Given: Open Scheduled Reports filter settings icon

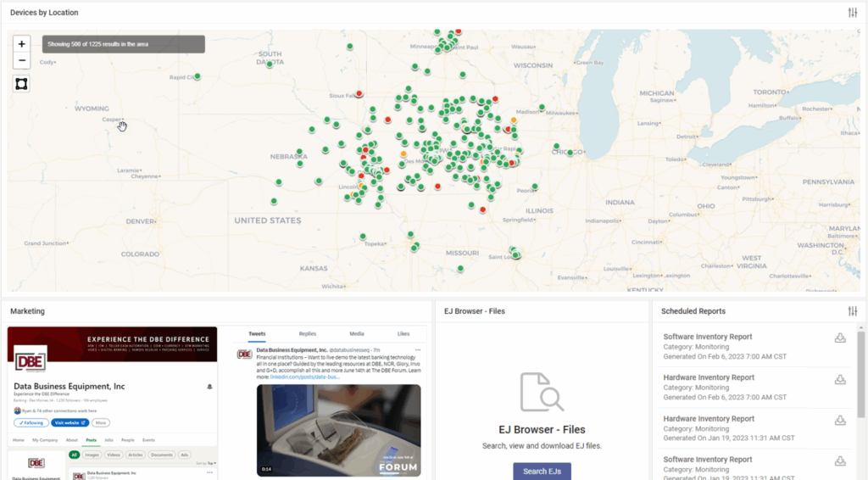Looking at the screenshot, I should pos(853,311).
